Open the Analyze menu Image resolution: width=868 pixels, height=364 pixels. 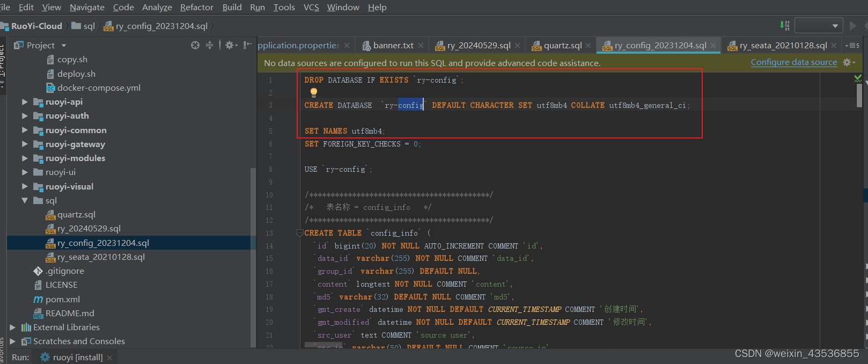(157, 7)
